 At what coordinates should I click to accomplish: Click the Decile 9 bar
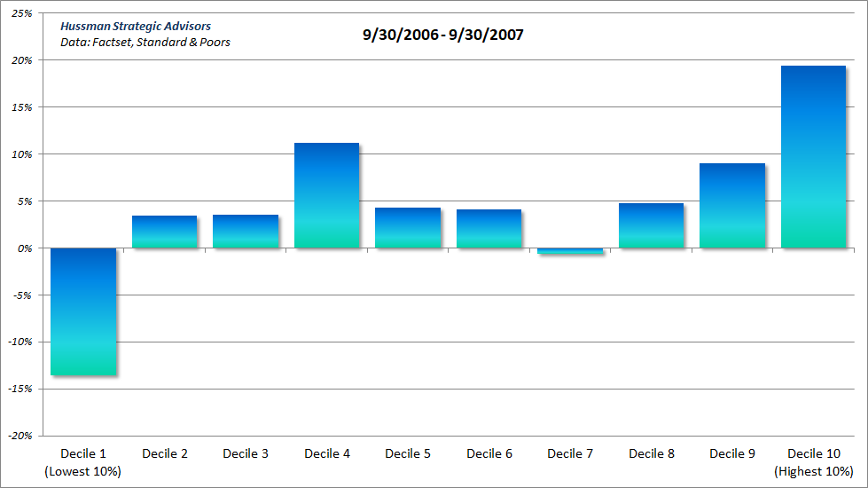pyautogui.click(x=732, y=206)
